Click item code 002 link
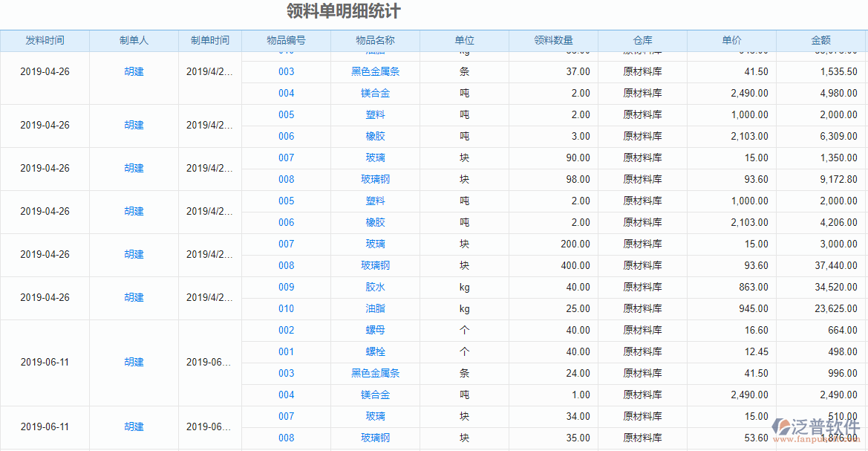Screen dimensions: 868x451 point(286,330)
